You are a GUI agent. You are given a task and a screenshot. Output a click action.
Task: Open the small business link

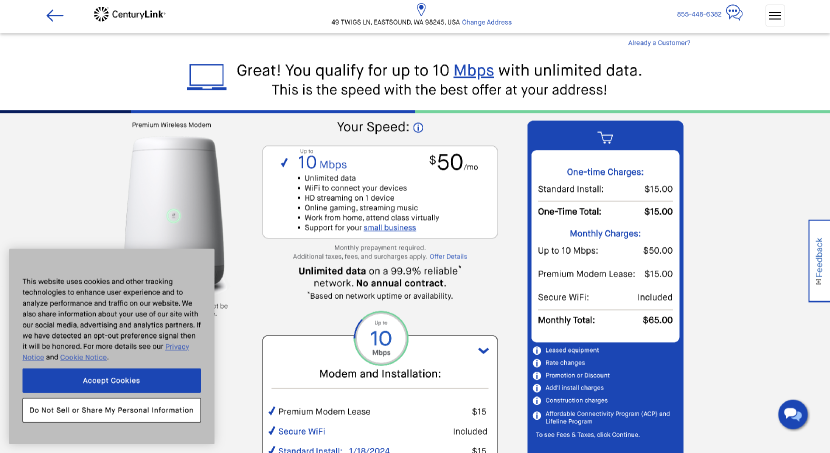tap(390, 228)
